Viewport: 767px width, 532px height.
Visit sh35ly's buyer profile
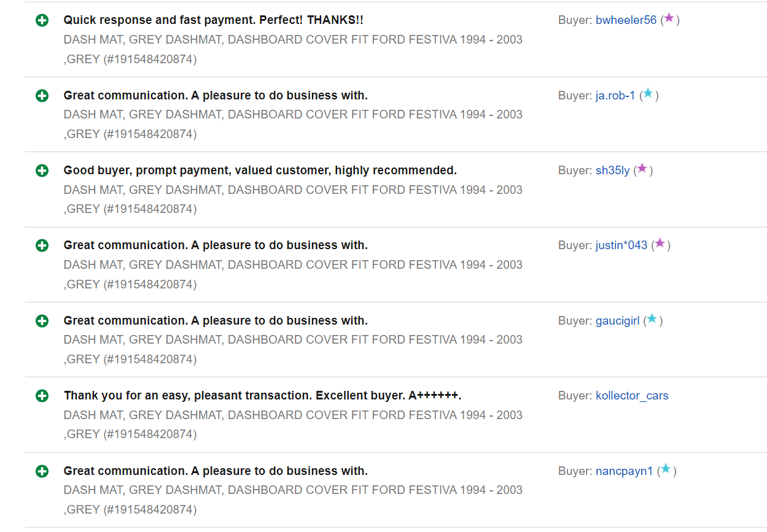click(x=612, y=171)
